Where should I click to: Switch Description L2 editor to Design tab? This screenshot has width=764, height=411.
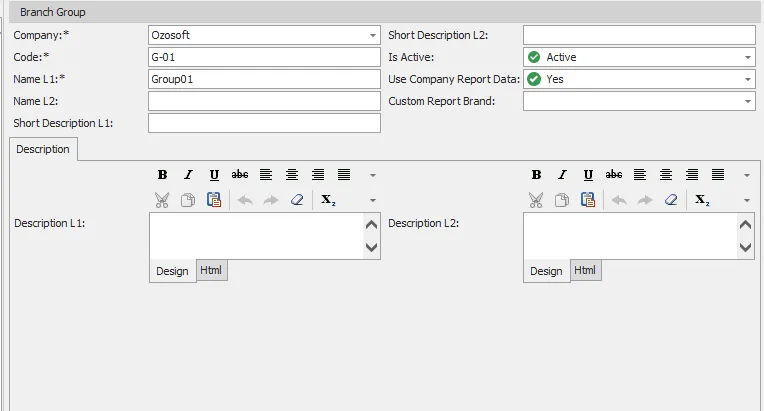[x=547, y=271]
